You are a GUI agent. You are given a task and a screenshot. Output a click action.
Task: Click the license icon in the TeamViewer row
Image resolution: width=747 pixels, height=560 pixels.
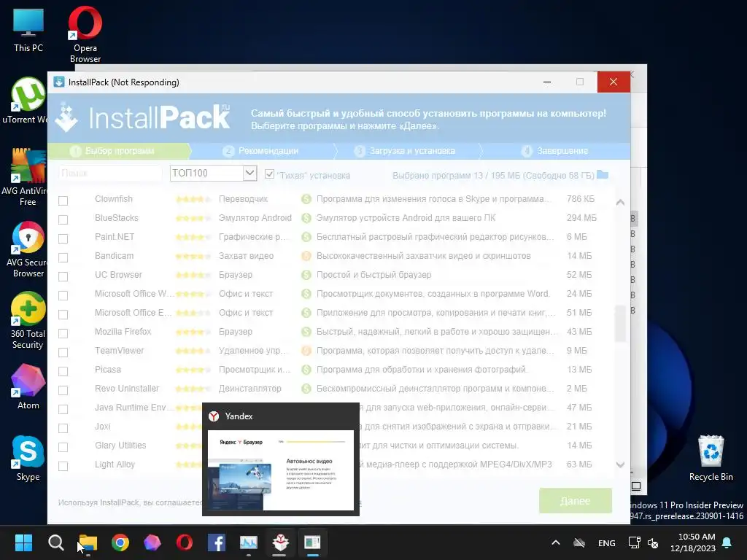(306, 351)
